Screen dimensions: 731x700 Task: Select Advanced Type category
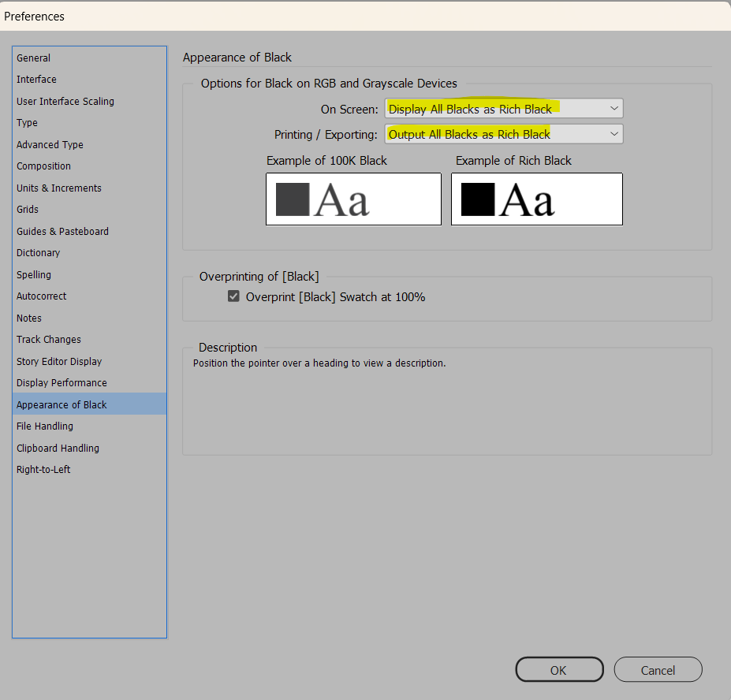[x=89, y=144]
